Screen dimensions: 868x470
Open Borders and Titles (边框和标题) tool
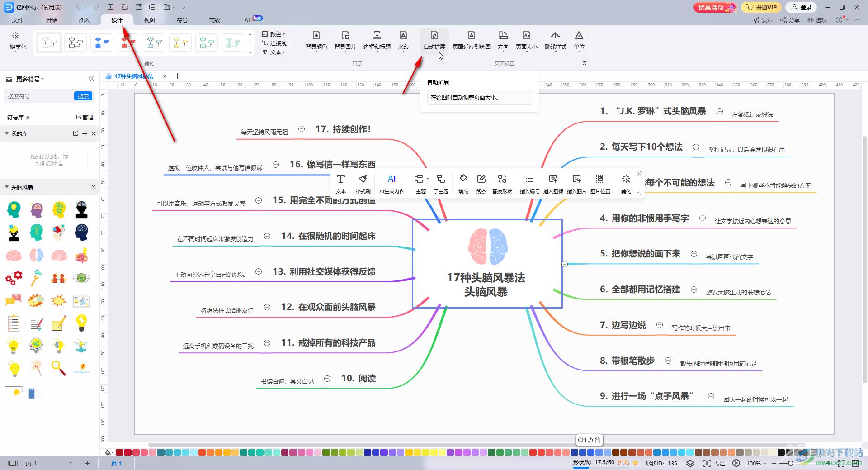click(x=377, y=40)
